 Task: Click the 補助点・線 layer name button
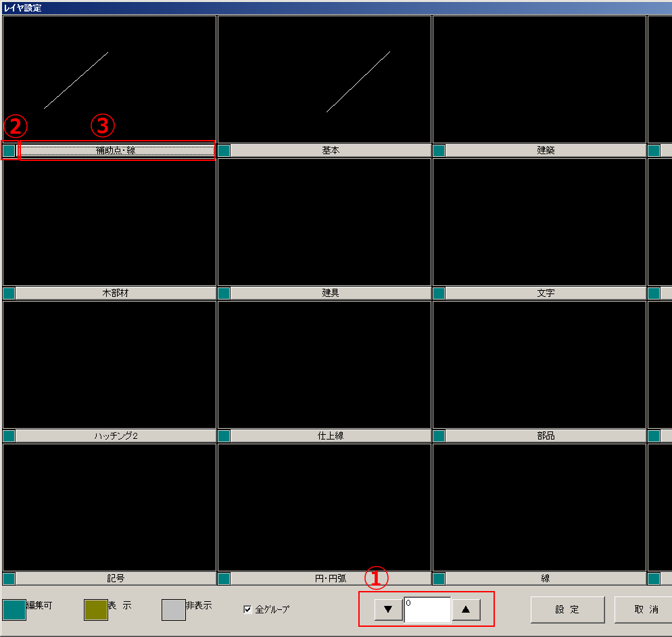pyautogui.click(x=116, y=151)
